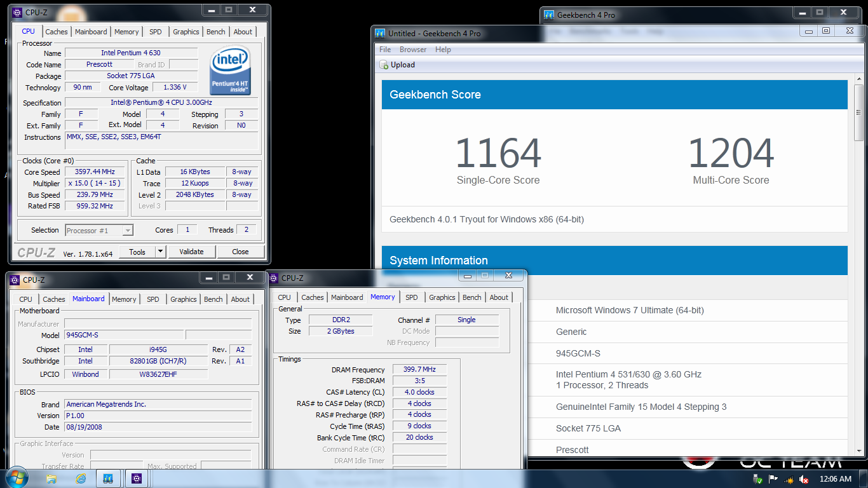The height and width of the screenshot is (488, 868).
Task: Click the DRAM Frequency value 399.7 MHz
Action: click(x=419, y=369)
